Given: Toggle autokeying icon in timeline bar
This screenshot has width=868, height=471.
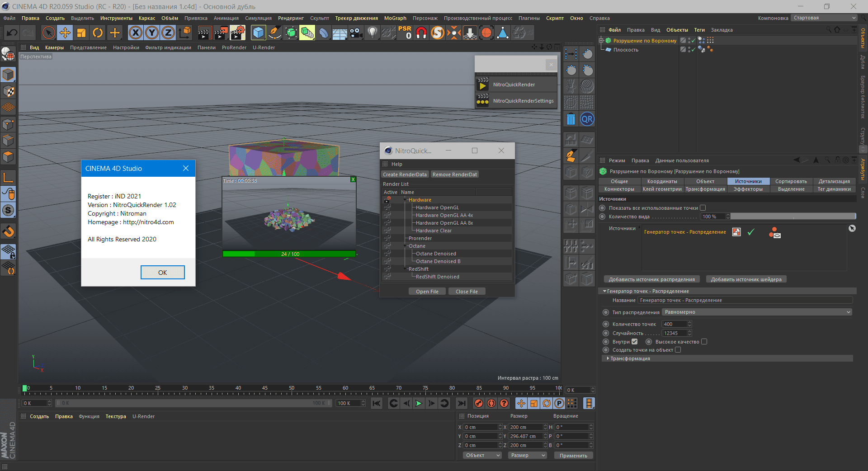Looking at the screenshot, I should [491, 403].
